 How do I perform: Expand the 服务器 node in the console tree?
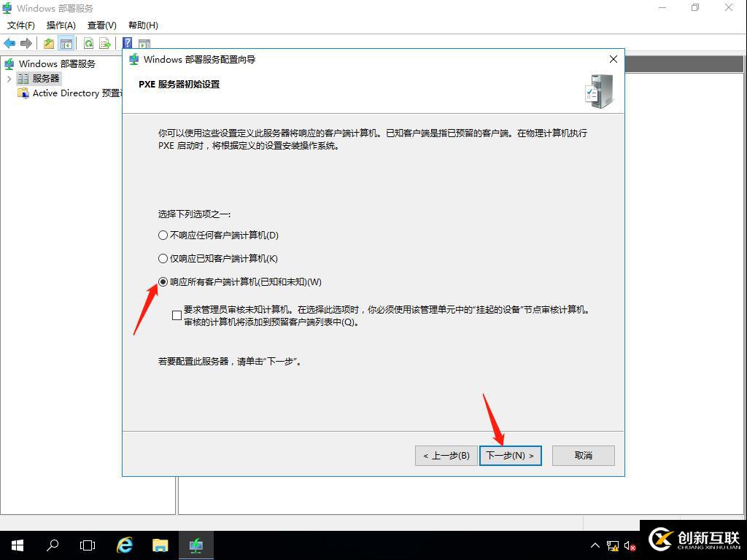[x=9, y=78]
